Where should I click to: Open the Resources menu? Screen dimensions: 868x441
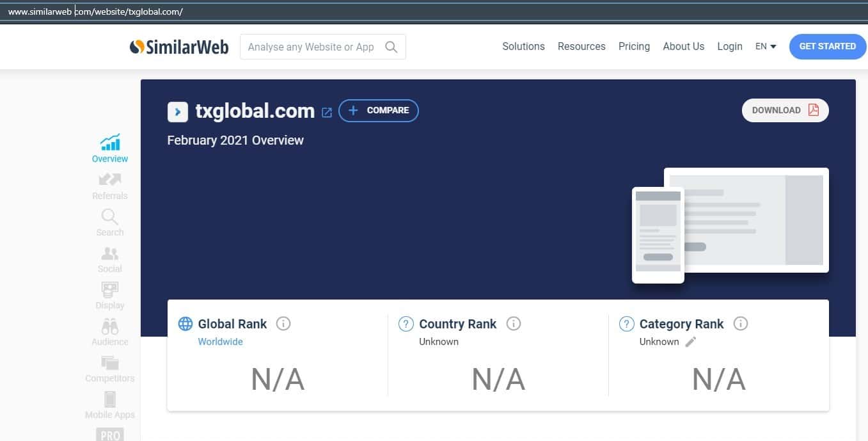click(x=581, y=46)
